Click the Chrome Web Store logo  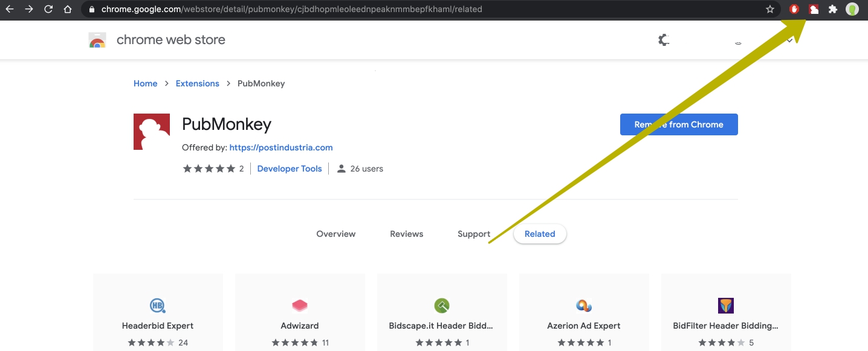point(97,40)
